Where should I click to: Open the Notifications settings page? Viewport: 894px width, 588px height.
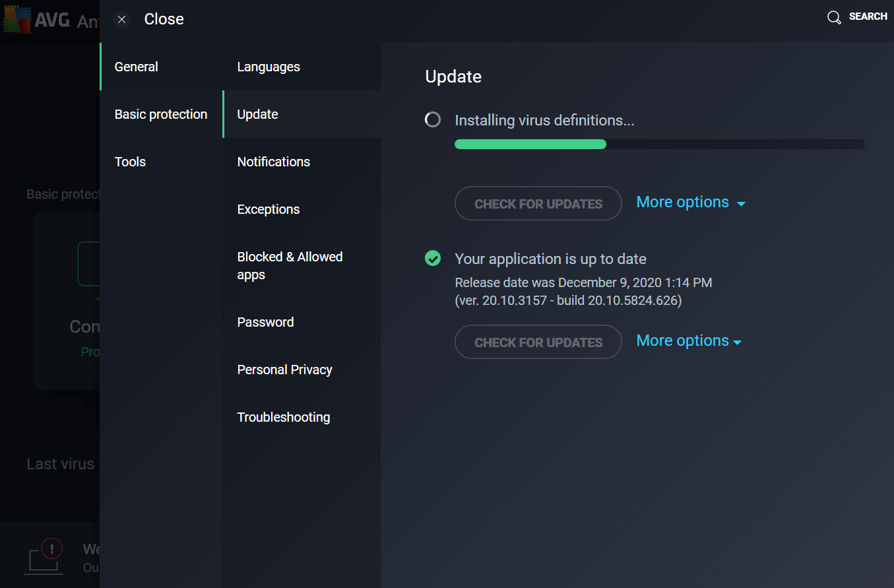(273, 161)
